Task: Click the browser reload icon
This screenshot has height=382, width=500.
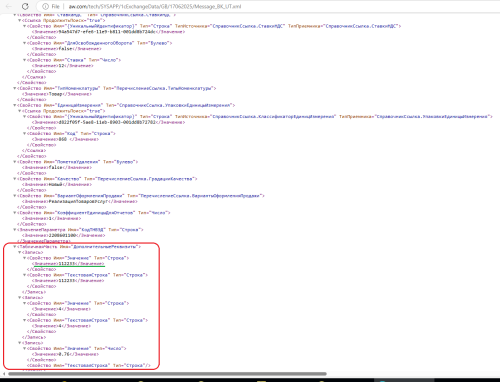Action: 25,6
